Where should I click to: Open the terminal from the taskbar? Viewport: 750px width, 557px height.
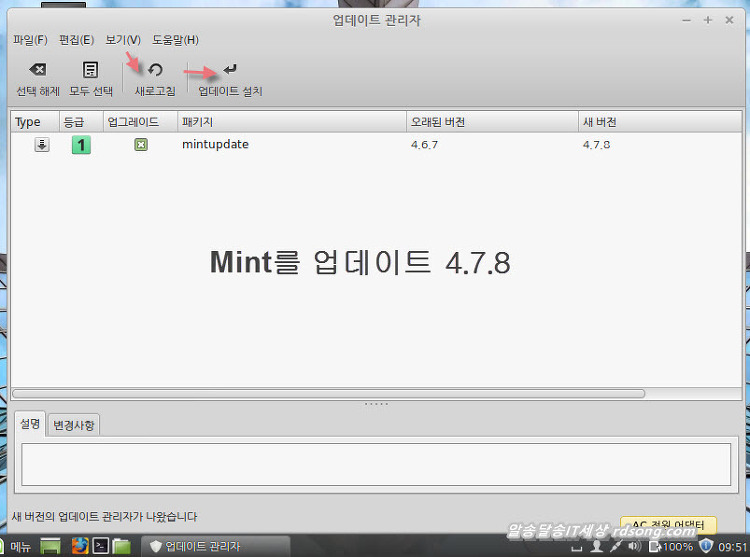click(101, 546)
